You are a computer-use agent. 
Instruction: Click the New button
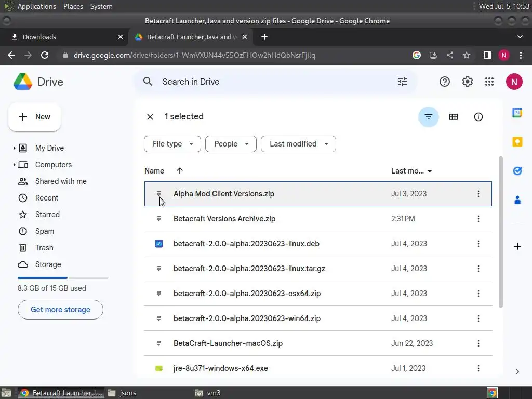point(34,117)
